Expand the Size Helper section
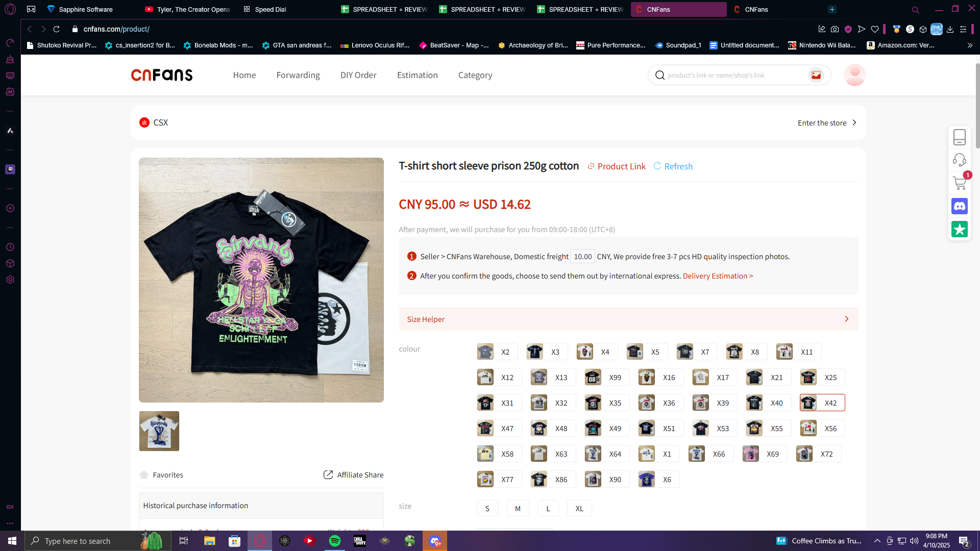This screenshot has width=980, height=551. pos(628,319)
